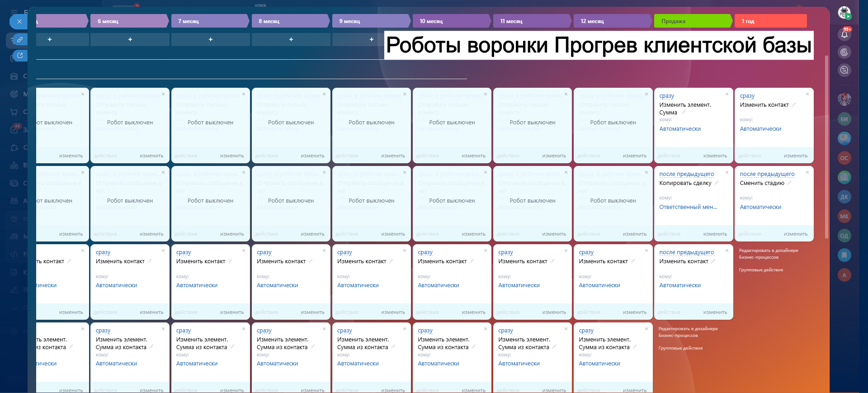Add robot with plus under 6 месяц
Image resolution: width=868 pixels, height=393 pixels.
pos(130,40)
